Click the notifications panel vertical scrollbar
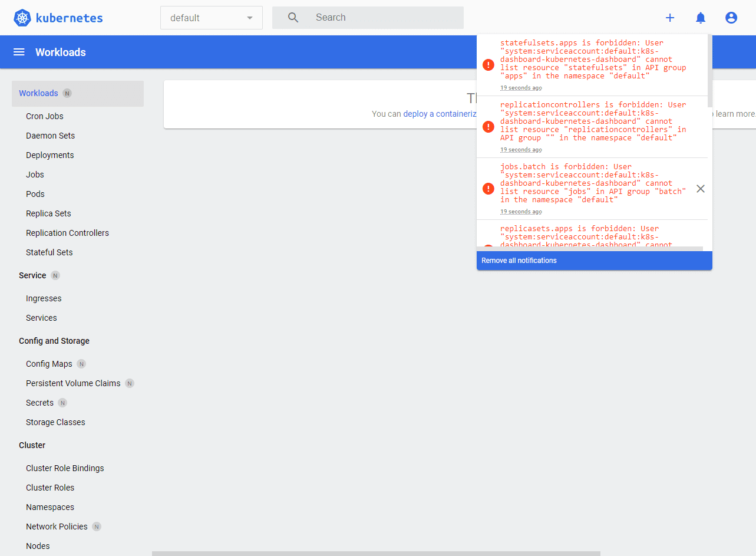The height and width of the screenshot is (556, 756). tap(710, 71)
